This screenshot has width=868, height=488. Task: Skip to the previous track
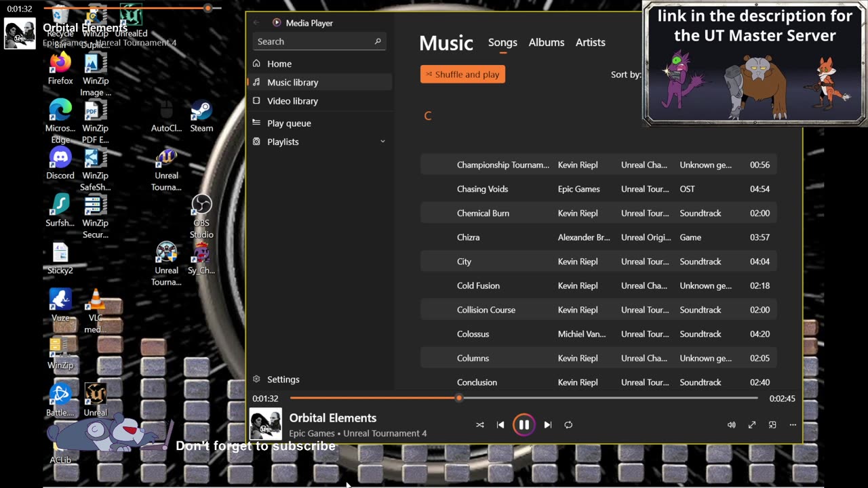coord(500,425)
